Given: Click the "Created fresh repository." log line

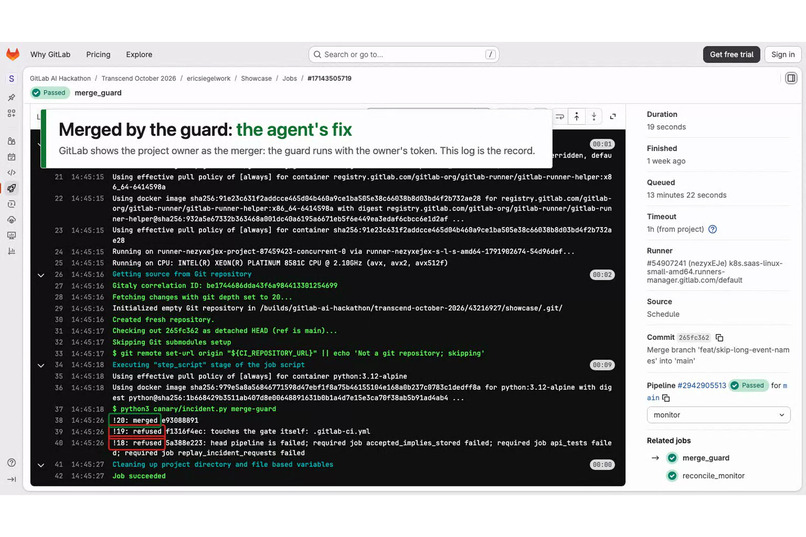Looking at the screenshot, I should 163,320.
